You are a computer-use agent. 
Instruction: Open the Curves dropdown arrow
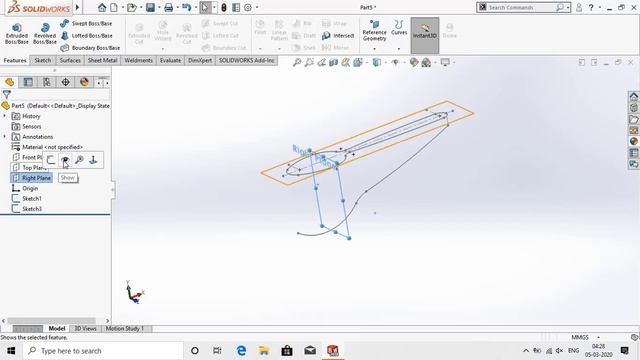(x=399, y=49)
